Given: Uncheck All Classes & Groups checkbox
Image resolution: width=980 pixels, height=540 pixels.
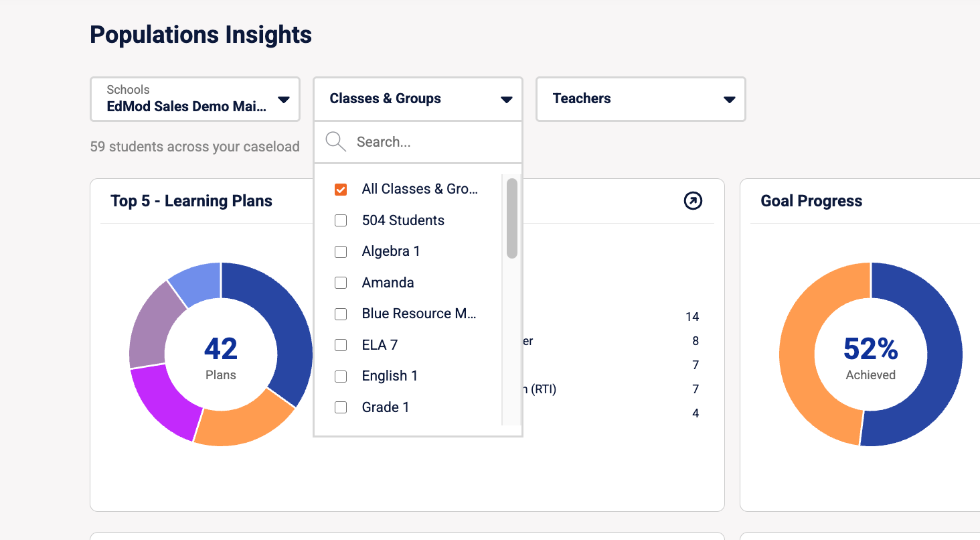Looking at the screenshot, I should [341, 190].
